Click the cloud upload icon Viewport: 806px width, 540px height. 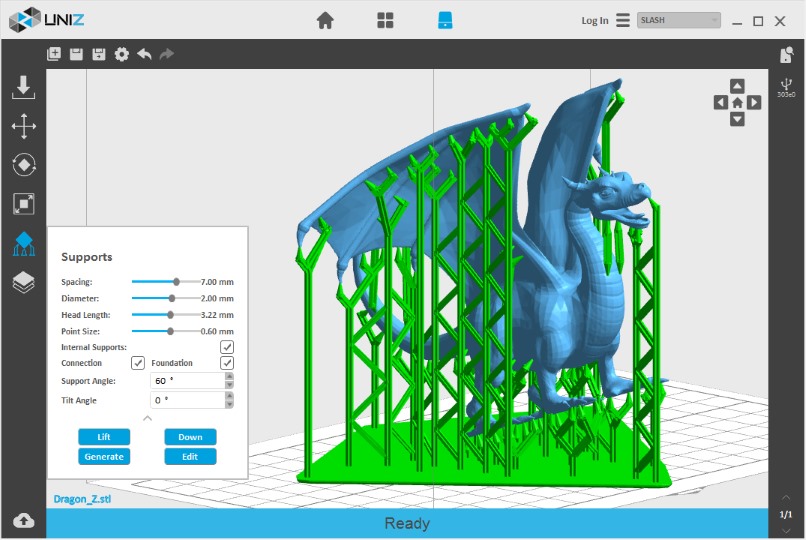(x=24, y=520)
